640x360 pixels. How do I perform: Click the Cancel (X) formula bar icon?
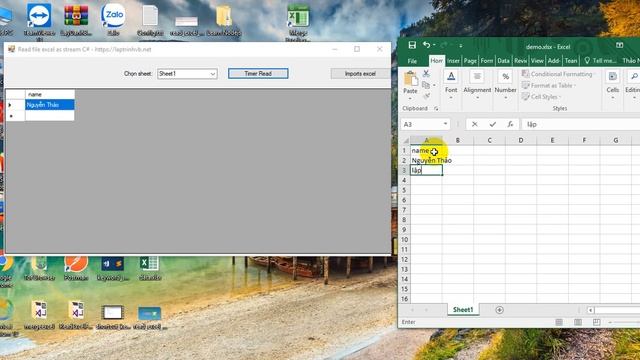[474, 124]
